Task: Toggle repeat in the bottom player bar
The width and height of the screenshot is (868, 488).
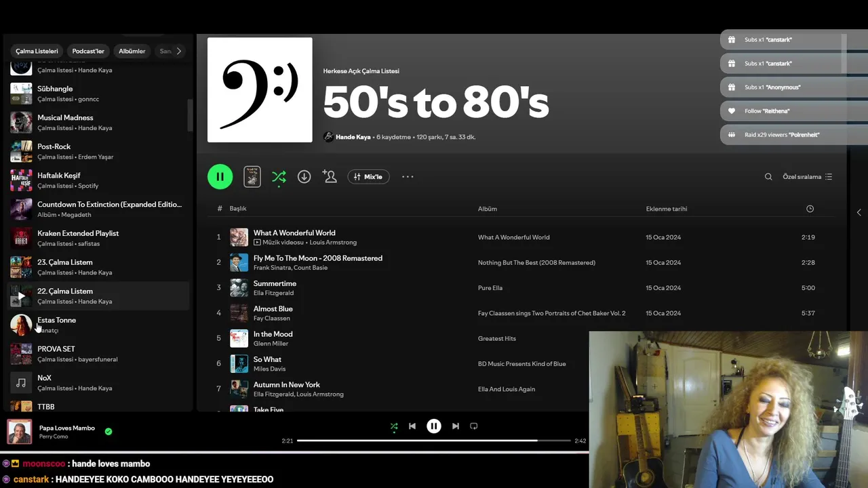Action: coord(474,426)
